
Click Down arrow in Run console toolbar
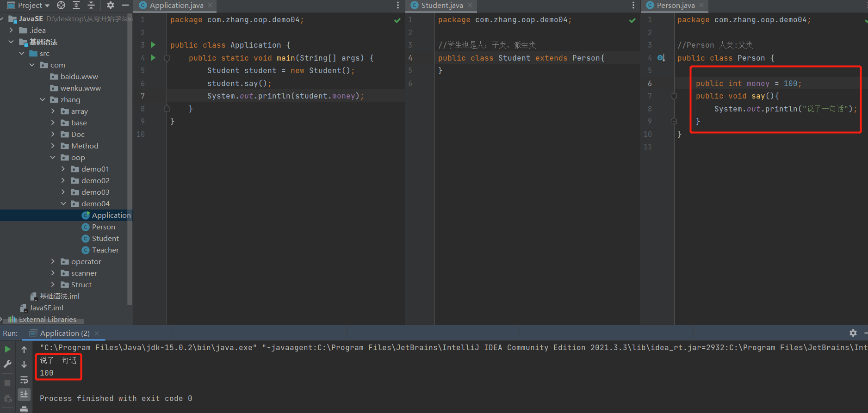coord(24,364)
